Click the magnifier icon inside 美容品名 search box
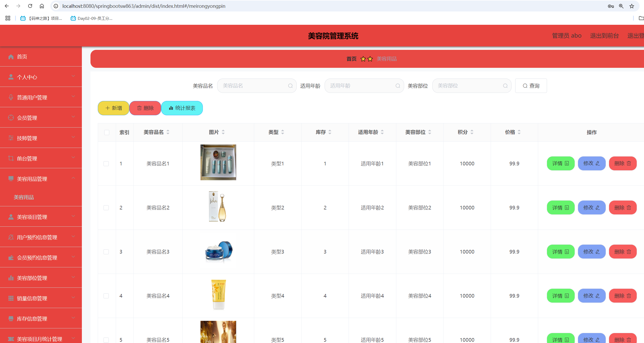This screenshot has width=644, height=343. (x=290, y=86)
